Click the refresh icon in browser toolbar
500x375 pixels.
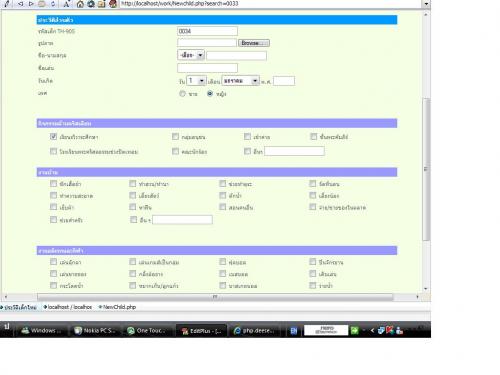click(x=53, y=4)
